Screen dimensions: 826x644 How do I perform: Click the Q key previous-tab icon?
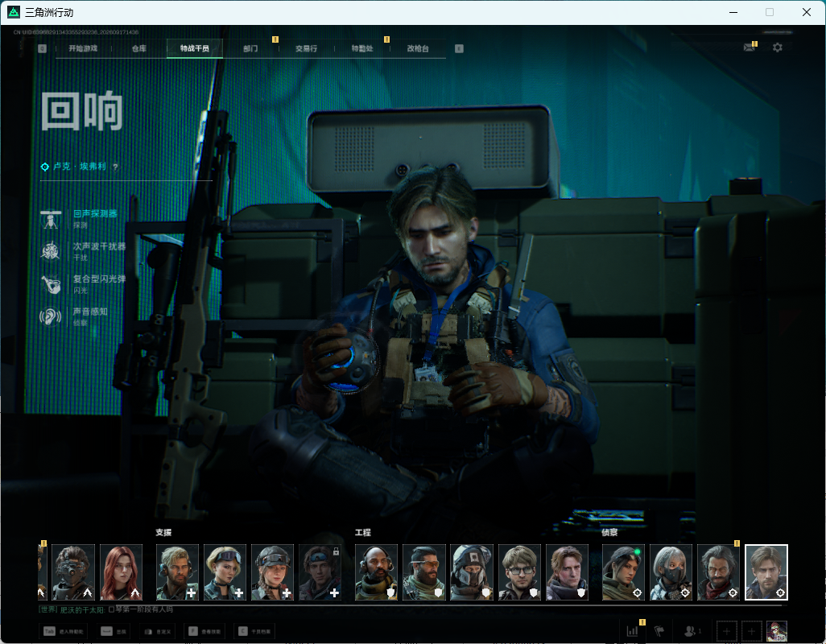(x=43, y=48)
